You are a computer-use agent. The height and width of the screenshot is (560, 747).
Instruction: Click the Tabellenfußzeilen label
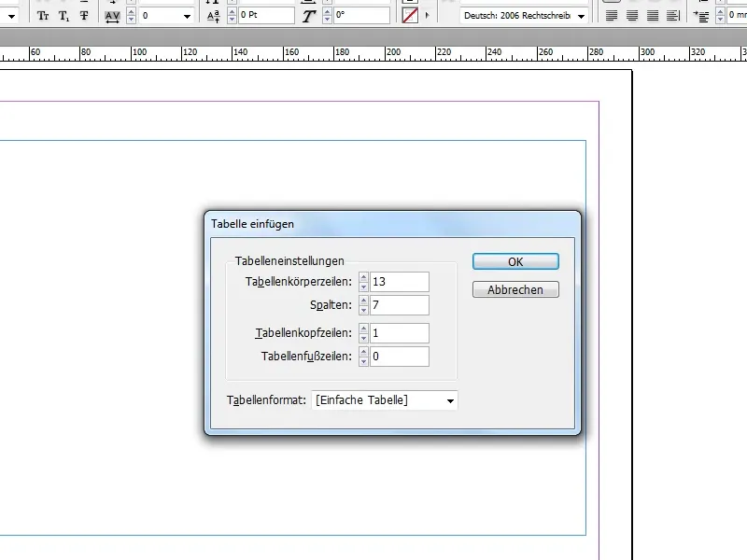[x=307, y=357]
